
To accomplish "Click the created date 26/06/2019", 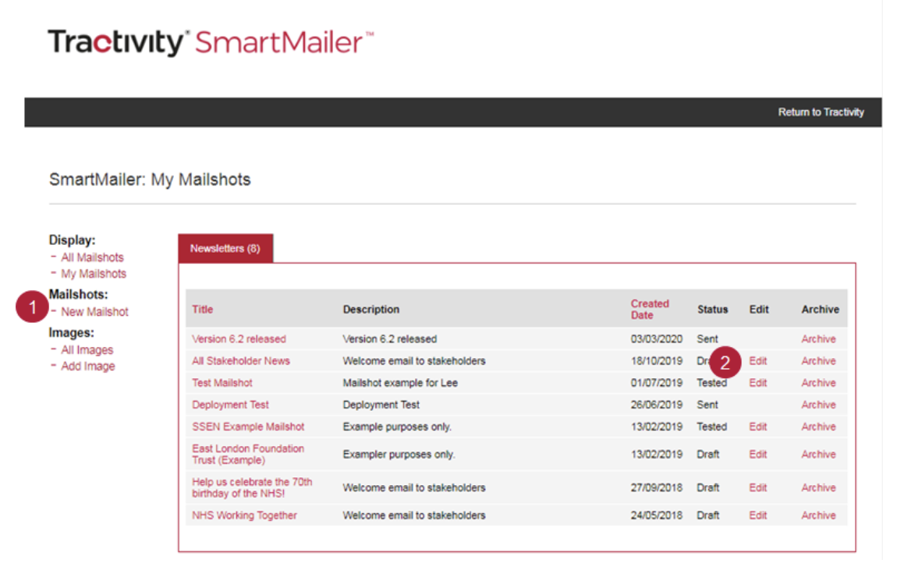I will (657, 405).
